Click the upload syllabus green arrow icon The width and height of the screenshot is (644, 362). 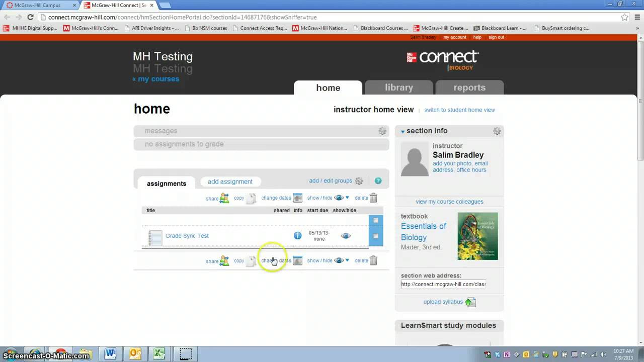pos(470,302)
